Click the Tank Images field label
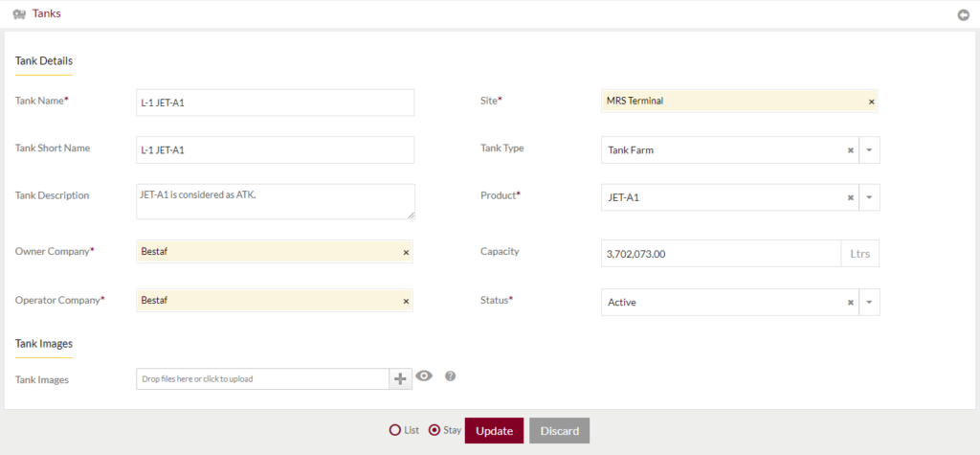This screenshot has height=455, width=980. (x=42, y=379)
